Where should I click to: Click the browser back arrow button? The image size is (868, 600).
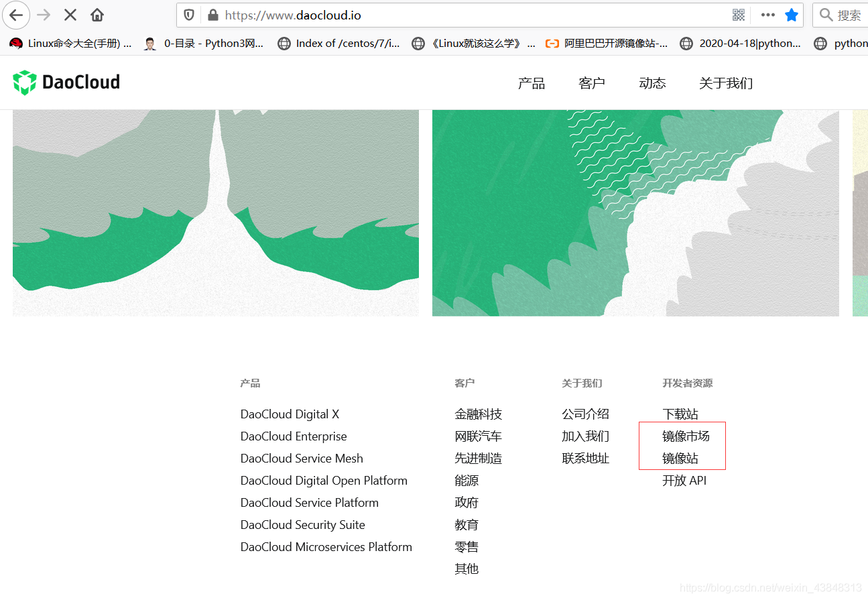pyautogui.click(x=16, y=15)
